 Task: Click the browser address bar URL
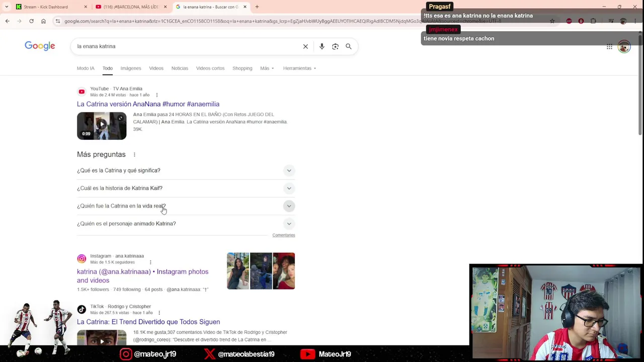point(282,21)
